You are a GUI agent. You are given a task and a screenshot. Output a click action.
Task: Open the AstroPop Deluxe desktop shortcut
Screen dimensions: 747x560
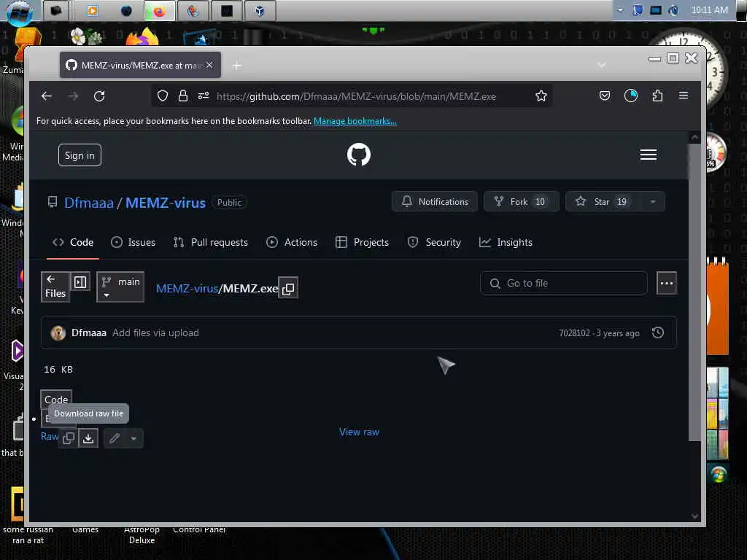click(x=142, y=534)
